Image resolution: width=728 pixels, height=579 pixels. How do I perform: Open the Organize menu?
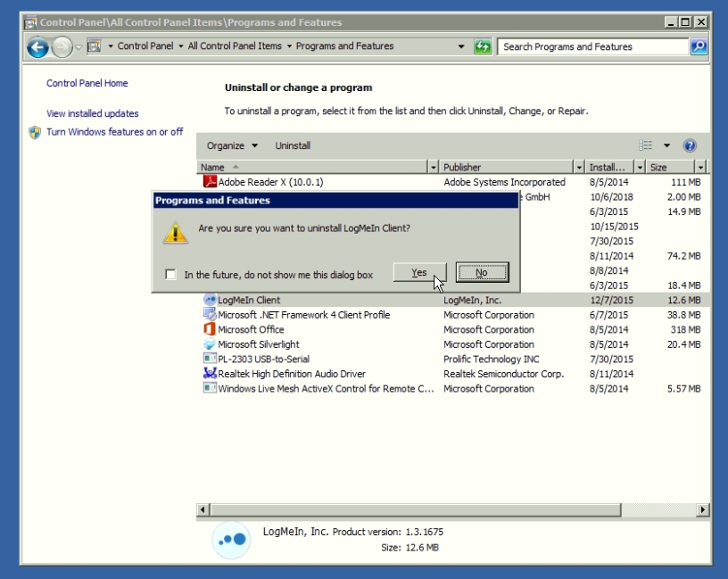[x=232, y=145]
